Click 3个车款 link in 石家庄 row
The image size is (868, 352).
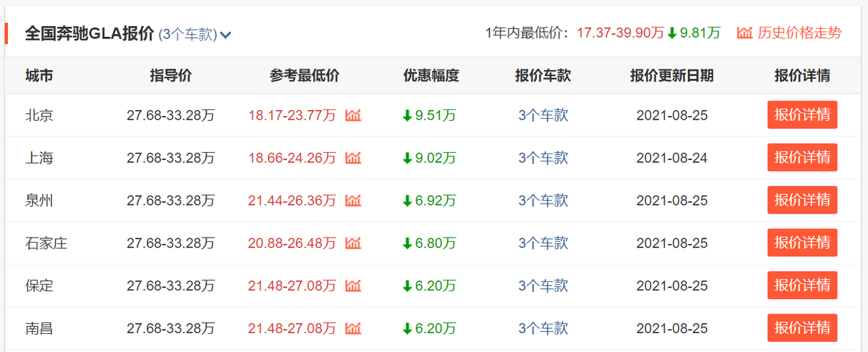[543, 243]
